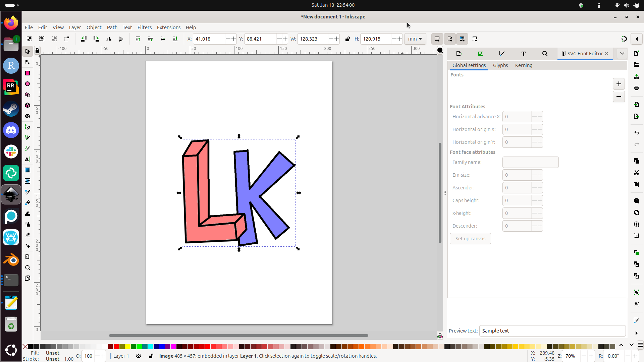Lower selection to bottom
Image resolution: width=644 pixels, height=362 pixels.
[175, 39]
